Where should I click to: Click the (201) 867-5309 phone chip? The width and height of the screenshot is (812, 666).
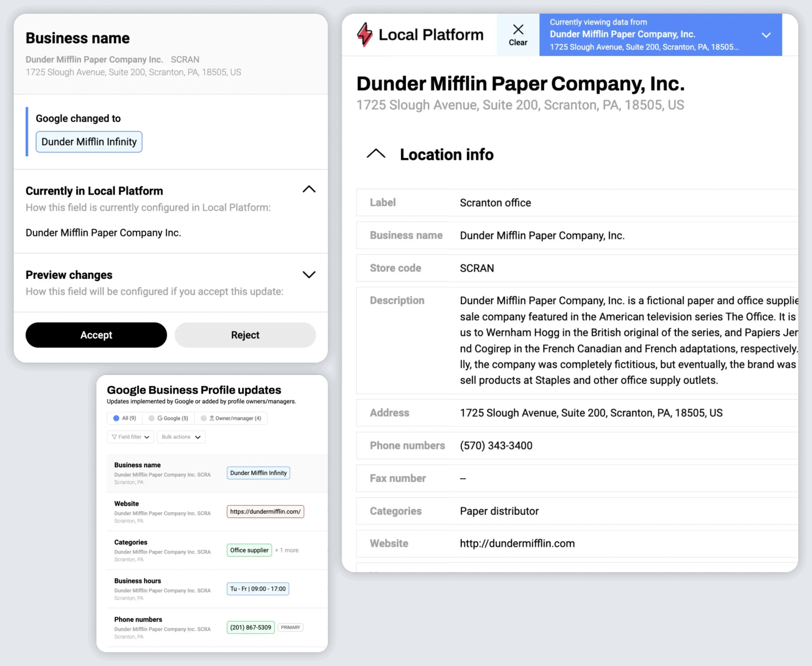251,627
